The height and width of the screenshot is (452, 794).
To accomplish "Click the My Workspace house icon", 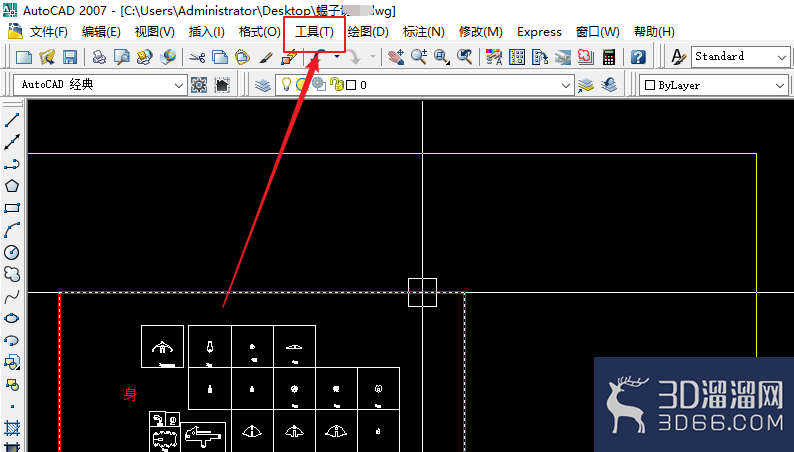I will click(x=222, y=85).
